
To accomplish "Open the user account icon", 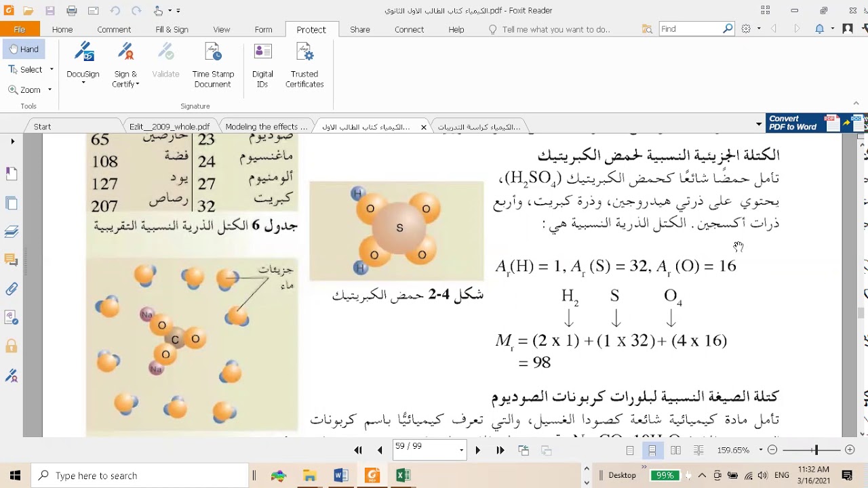I will [847, 28].
